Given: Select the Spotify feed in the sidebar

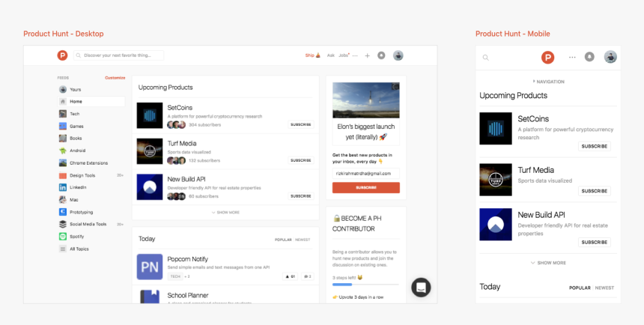Looking at the screenshot, I should pyautogui.click(x=76, y=236).
